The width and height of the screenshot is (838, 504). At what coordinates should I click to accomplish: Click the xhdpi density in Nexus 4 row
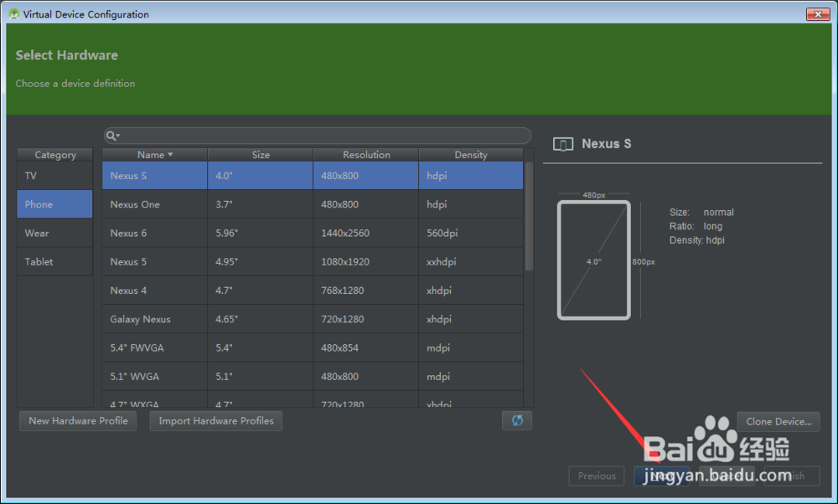coord(471,291)
